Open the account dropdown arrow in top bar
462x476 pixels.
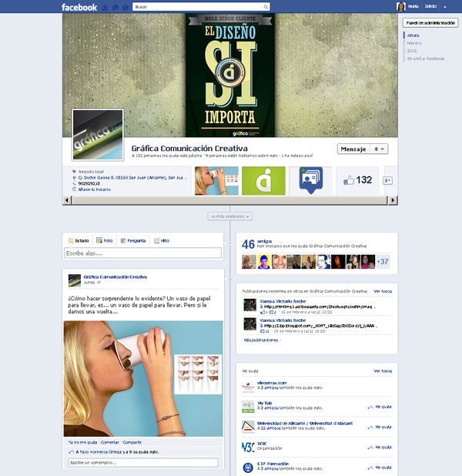pyautogui.click(x=445, y=7)
